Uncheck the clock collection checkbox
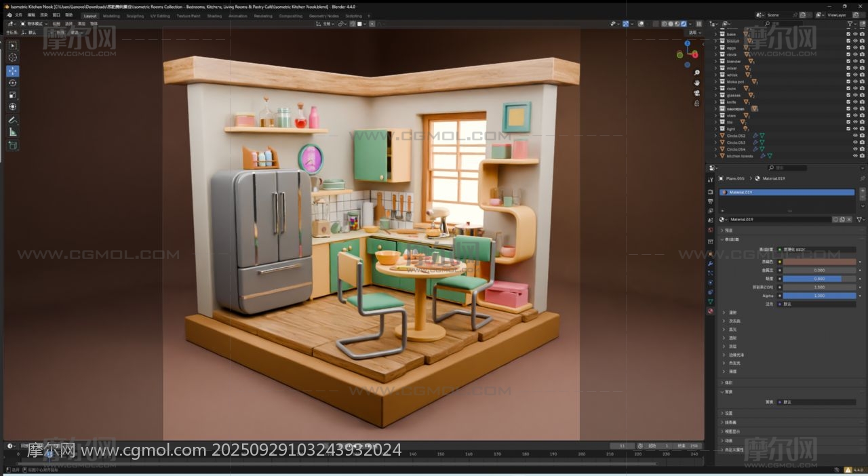 click(848, 54)
